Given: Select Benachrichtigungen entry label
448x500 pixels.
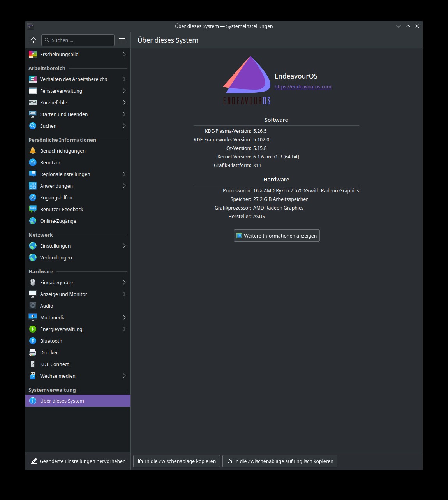Looking at the screenshot, I should [x=63, y=151].
